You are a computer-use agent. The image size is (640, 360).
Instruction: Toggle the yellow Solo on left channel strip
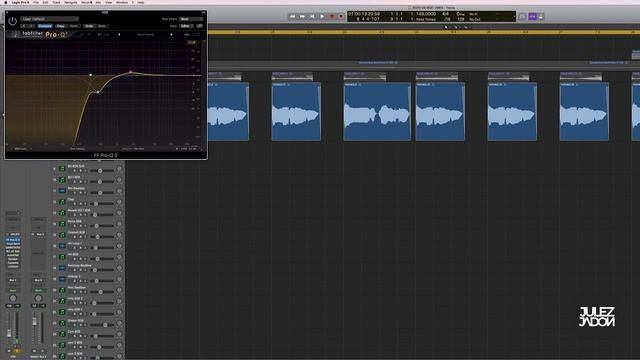[x=17, y=351]
